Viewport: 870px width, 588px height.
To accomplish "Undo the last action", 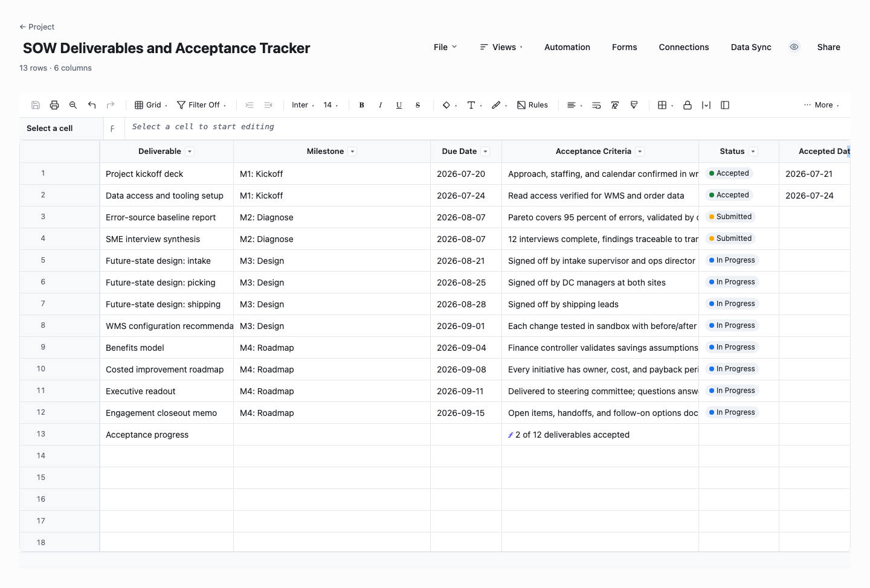I will [92, 105].
